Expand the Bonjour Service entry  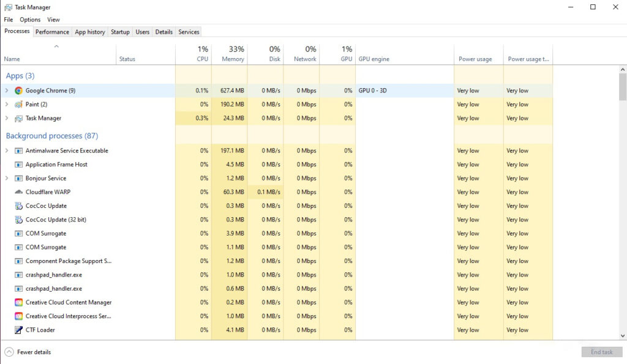6,178
